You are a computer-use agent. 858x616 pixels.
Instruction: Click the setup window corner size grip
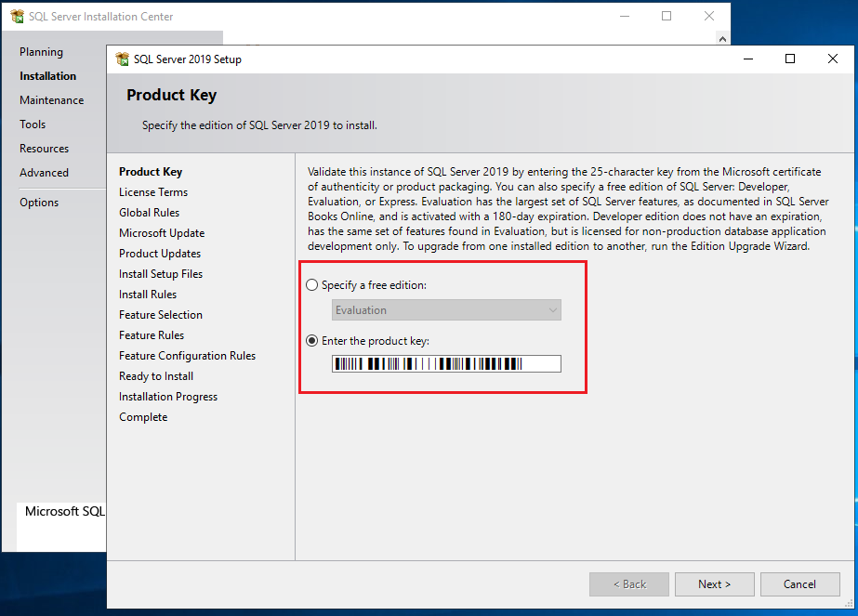coord(849,603)
